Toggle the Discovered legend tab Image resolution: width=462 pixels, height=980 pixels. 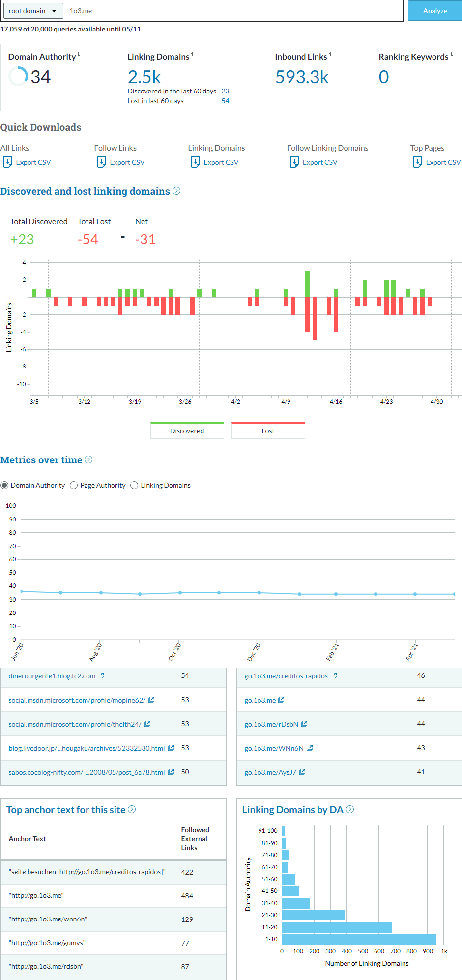click(187, 430)
